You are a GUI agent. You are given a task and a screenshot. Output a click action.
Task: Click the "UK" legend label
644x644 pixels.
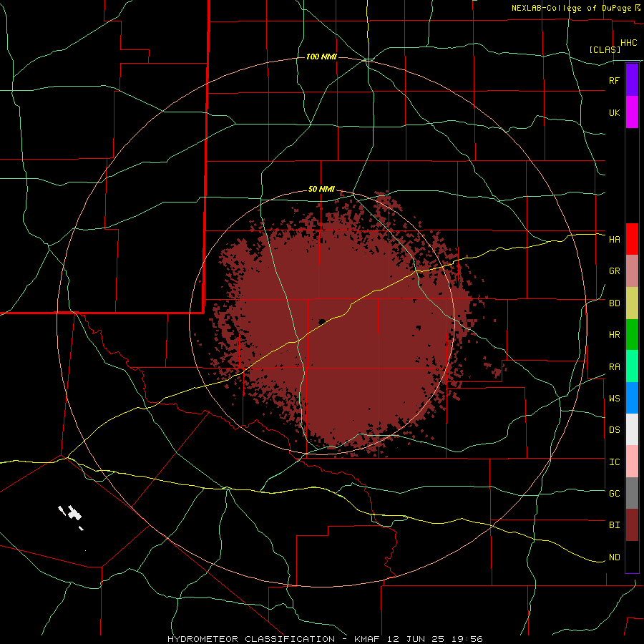(614, 112)
